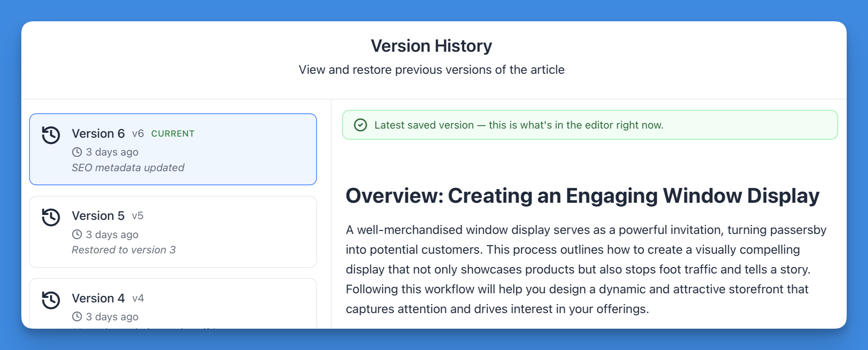The width and height of the screenshot is (868, 350).
Task: Click the clock icon under Version 6
Action: 77,152
